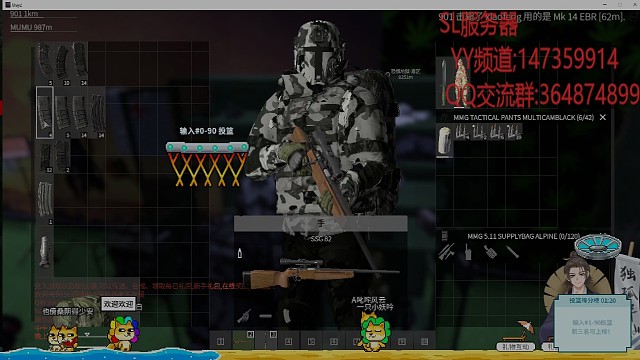This screenshot has height=360, width=640.
Task: Select hotbar slot 6
Action: 334,341
